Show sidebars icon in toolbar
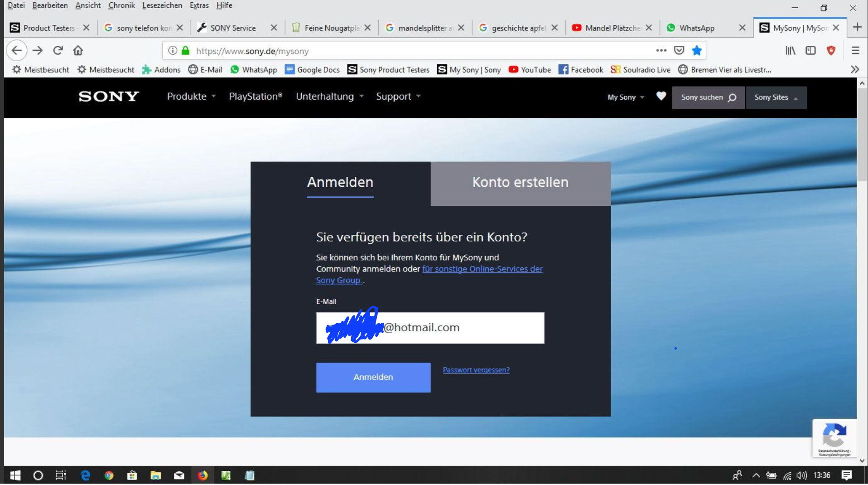Viewport: 868px width, 485px height. (x=810, y=50)
